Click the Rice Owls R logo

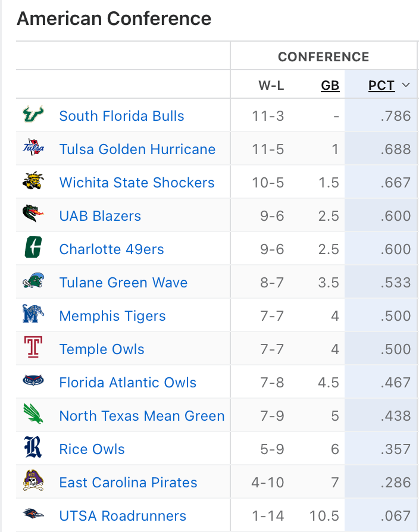click(x=33, y=449)
